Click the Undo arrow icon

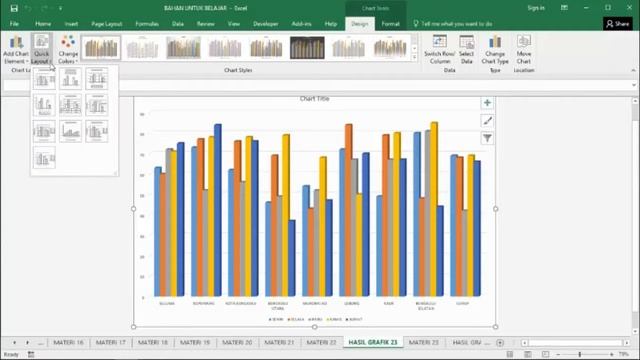[x=28, y=8]
